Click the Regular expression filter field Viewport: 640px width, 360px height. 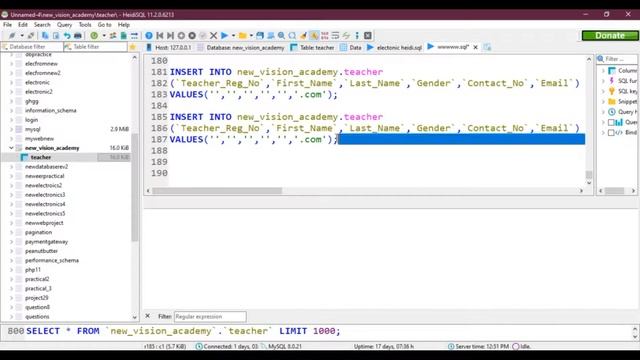(x=210, y=316)
